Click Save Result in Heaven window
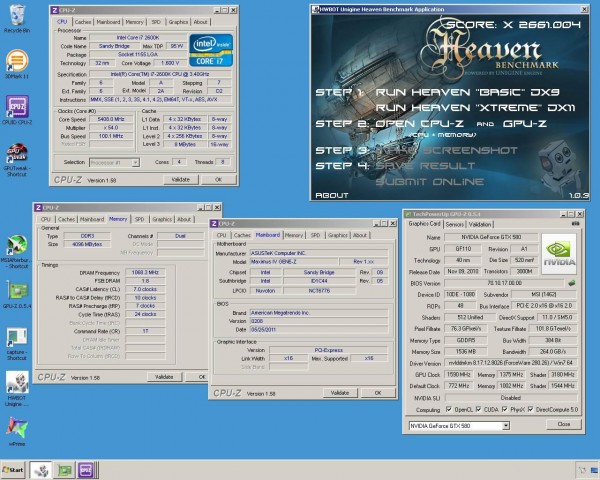Image resolution: width=600 pixels, height=480 pixels. (x=425, y=166)
